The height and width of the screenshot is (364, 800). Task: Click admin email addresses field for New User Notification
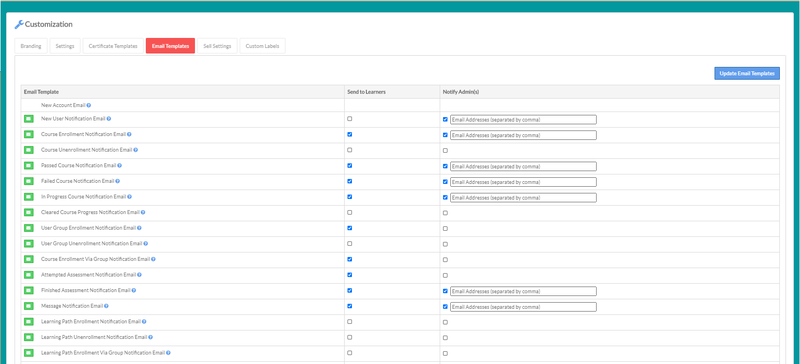click(x=523, y=119)
